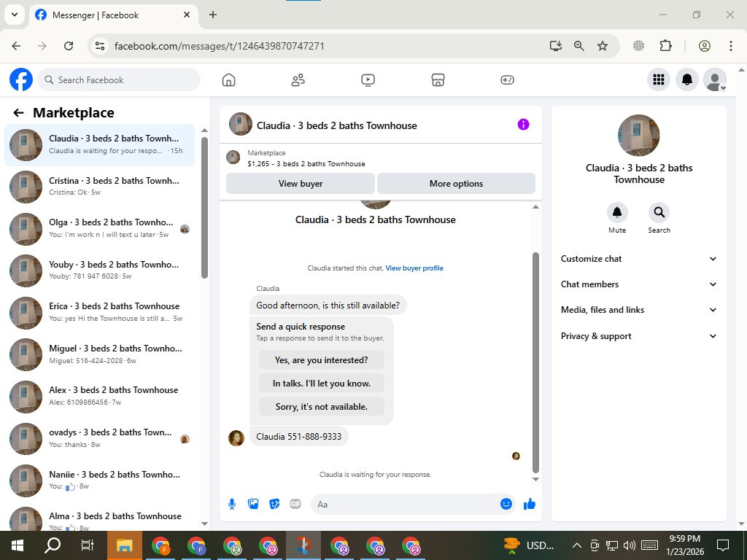Viewport: 747px width, 560px height.
Task: Open Cristina's conversation in the chat list
Action: click(99, 187)
